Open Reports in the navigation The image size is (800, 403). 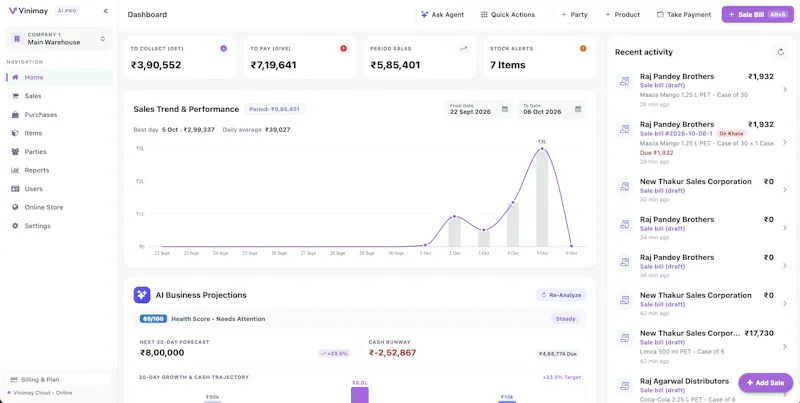pos(59,170)
